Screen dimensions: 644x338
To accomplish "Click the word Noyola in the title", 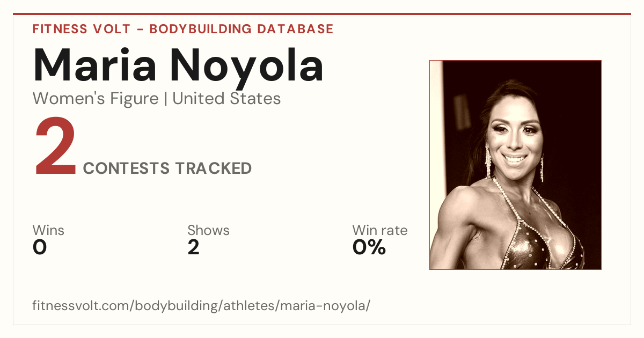I will [248, 65].
